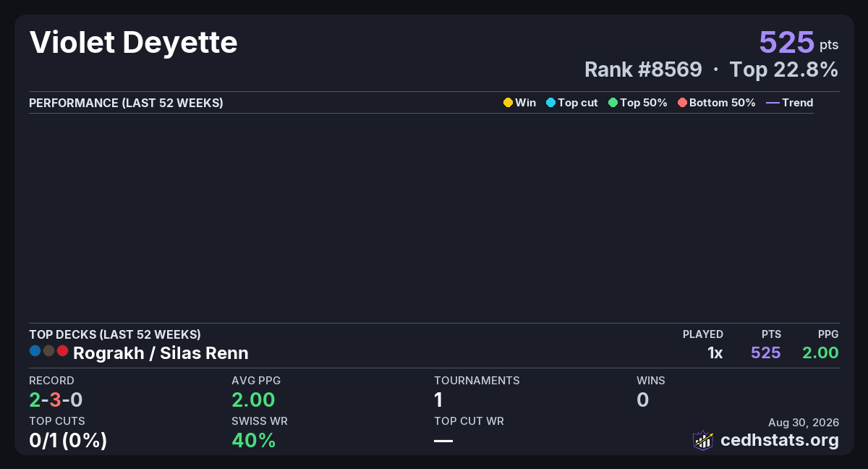
Task: Click the green Top 50% legend dot
Action: click(613, 103)
